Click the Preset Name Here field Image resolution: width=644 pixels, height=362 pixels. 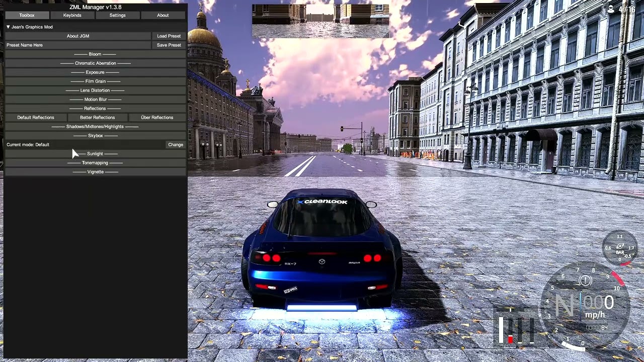(78, 45)
